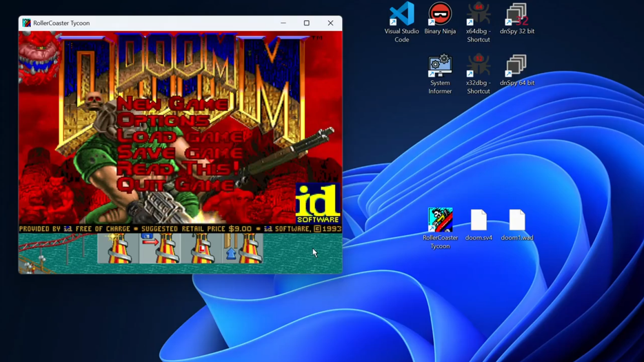The height and width of the screenshot is (362, 644).
Task: Click the RollerCoaster Tycoon title bar app icon
Action: (27, 23)
